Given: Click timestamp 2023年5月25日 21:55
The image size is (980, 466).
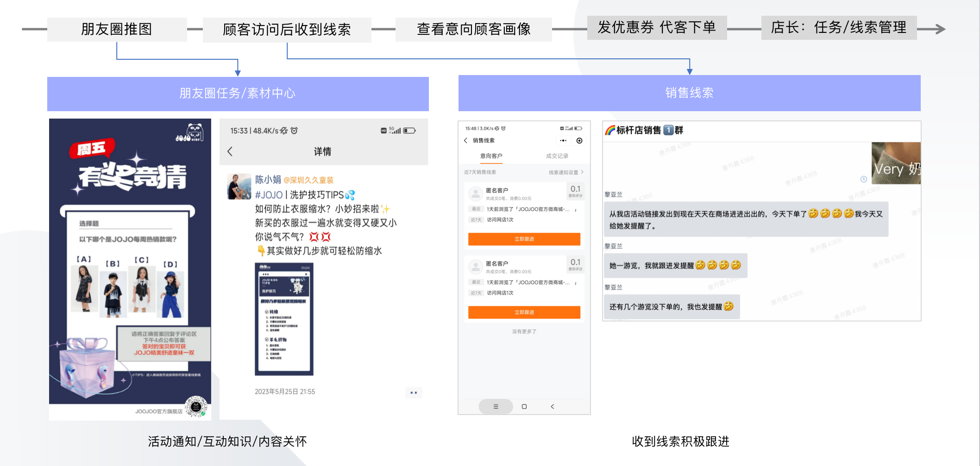Looking at the screenshot, I should point(285,392).
